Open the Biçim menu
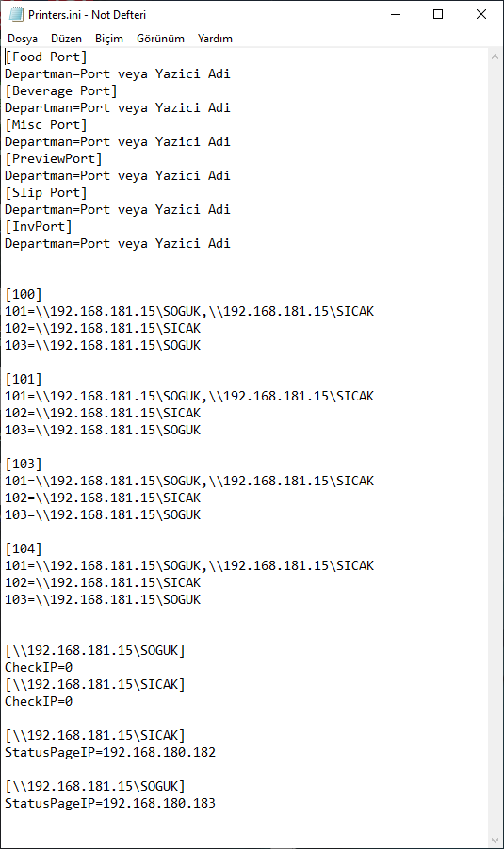 click(109, 39)
